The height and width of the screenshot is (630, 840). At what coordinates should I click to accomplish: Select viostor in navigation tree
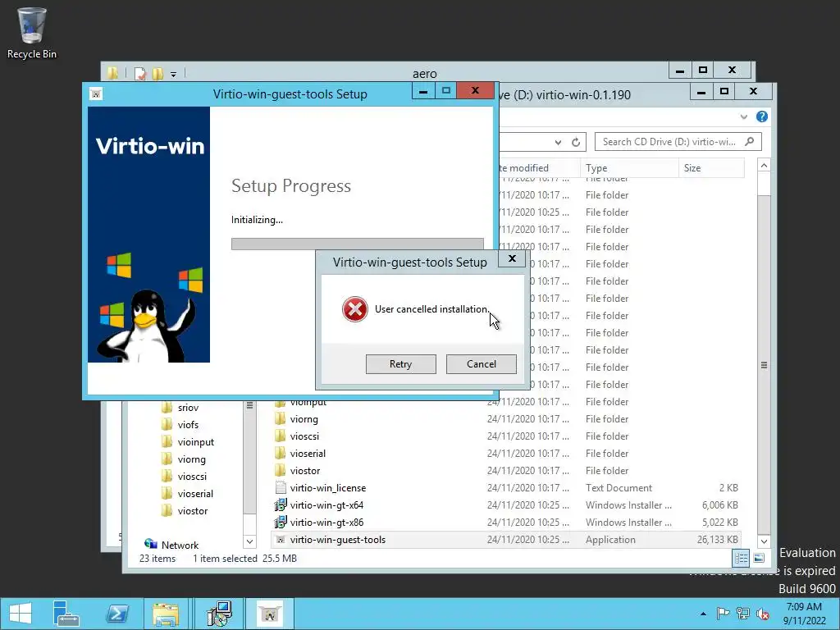(192, 510)
